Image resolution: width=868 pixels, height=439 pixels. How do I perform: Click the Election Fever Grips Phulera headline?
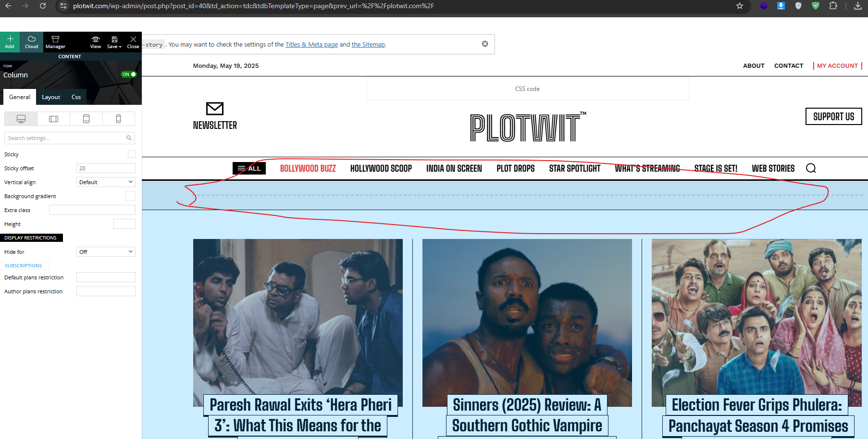tap(757, 415)
